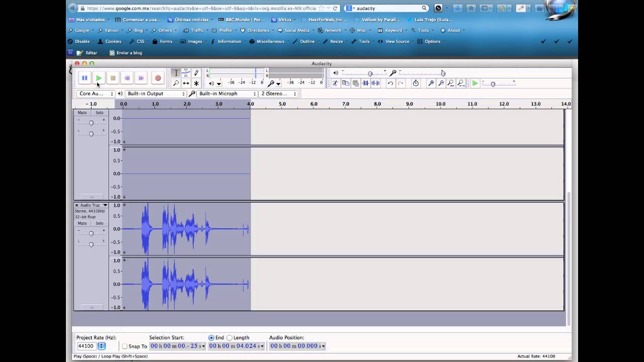The height and width of the screenshot is (362, 644).
Task: Start recording with the red Record button
Action: click(x=157, y=78)
